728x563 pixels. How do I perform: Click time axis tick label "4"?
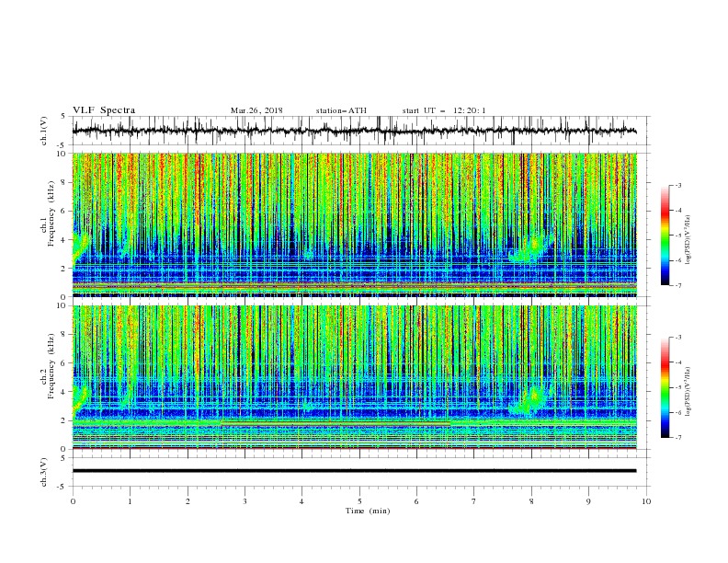pyautogui.click(x=301, y=501)
